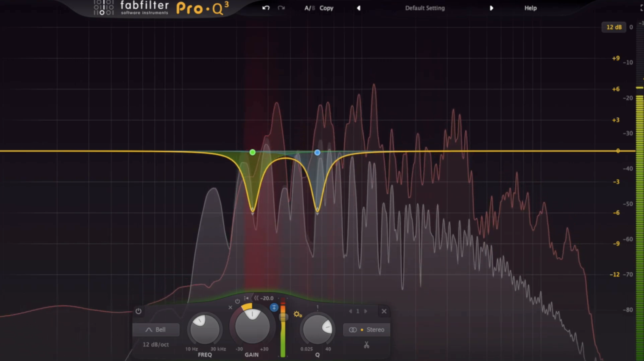Open the Help menu

point(530,8)
